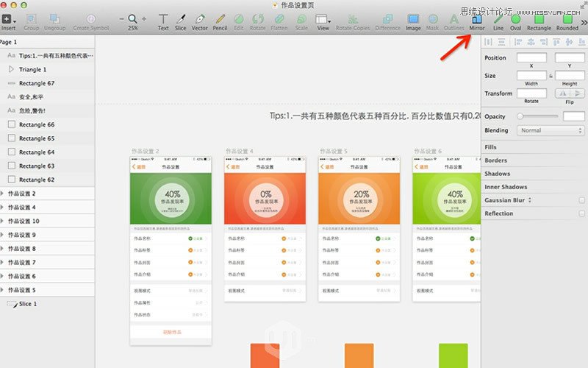
Task: Expand the 作品设置 2 artboard
Action: [2, 194]
